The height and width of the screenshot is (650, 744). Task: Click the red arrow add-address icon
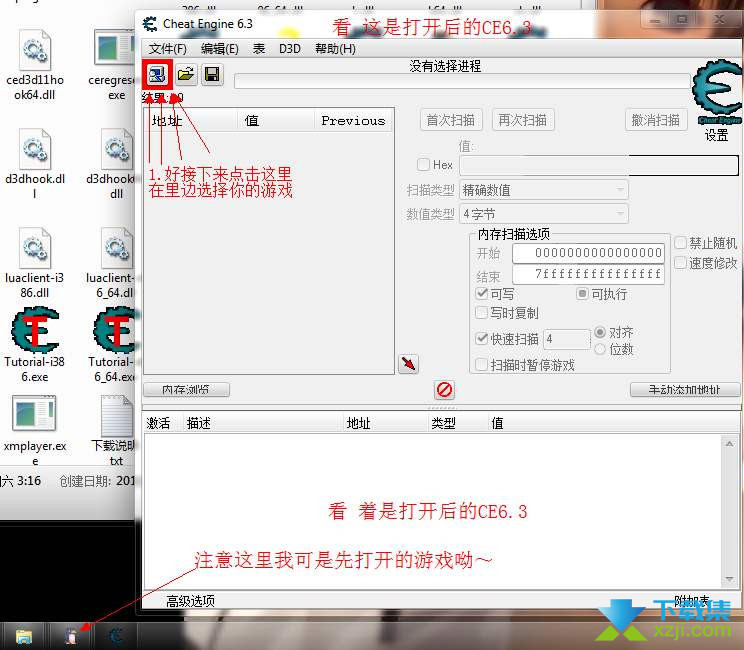coord(408,364)
